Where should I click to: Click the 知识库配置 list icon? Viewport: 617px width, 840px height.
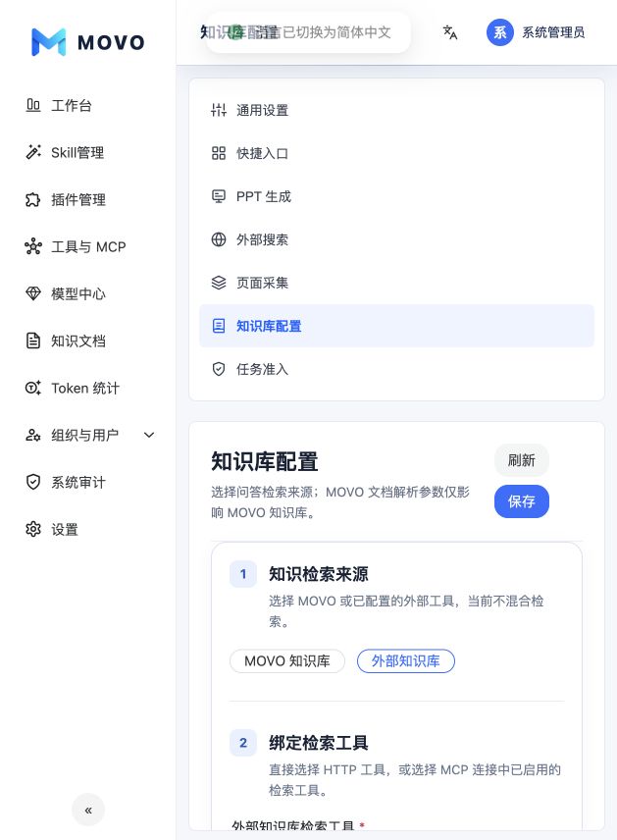[219, 326]
